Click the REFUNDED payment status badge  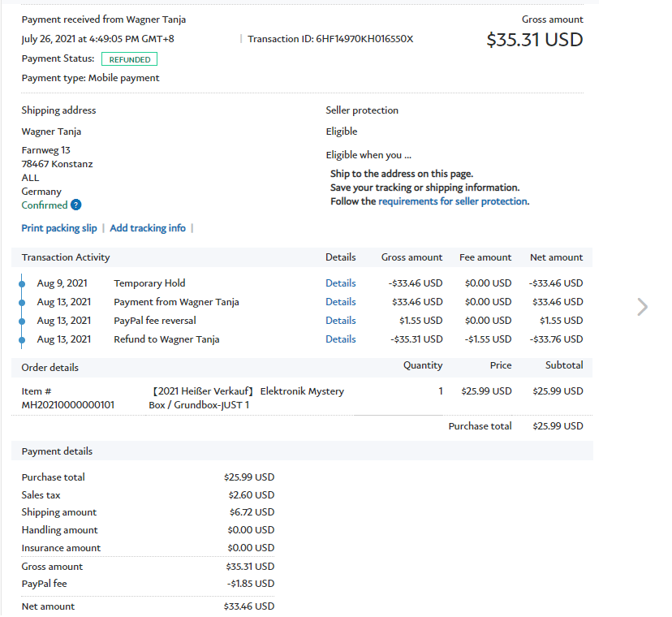point(129,59)
